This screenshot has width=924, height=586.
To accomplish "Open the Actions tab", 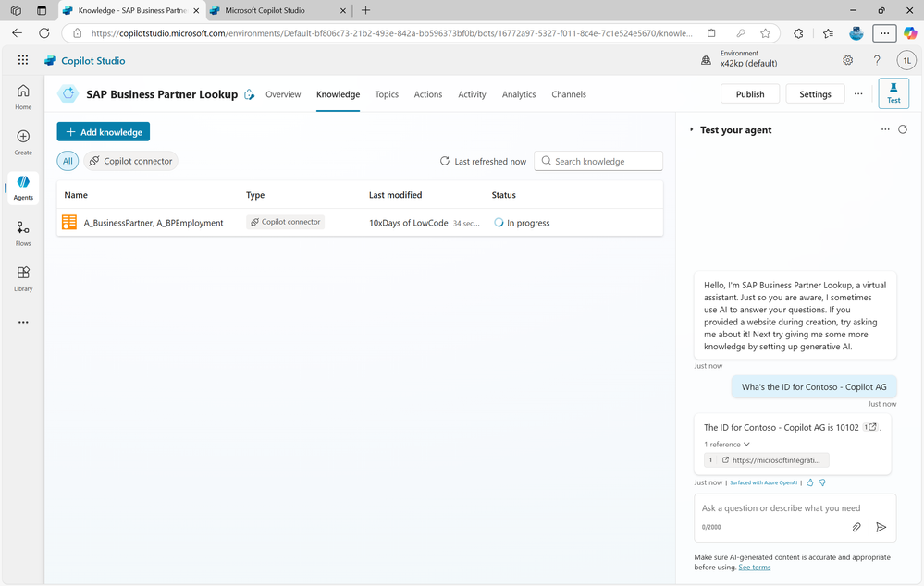I will 428,94.
